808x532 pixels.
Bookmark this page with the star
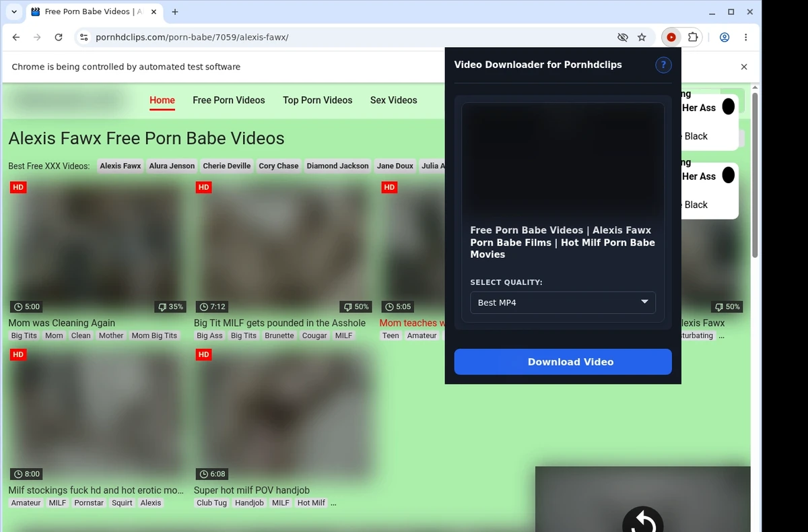point(642,38)
